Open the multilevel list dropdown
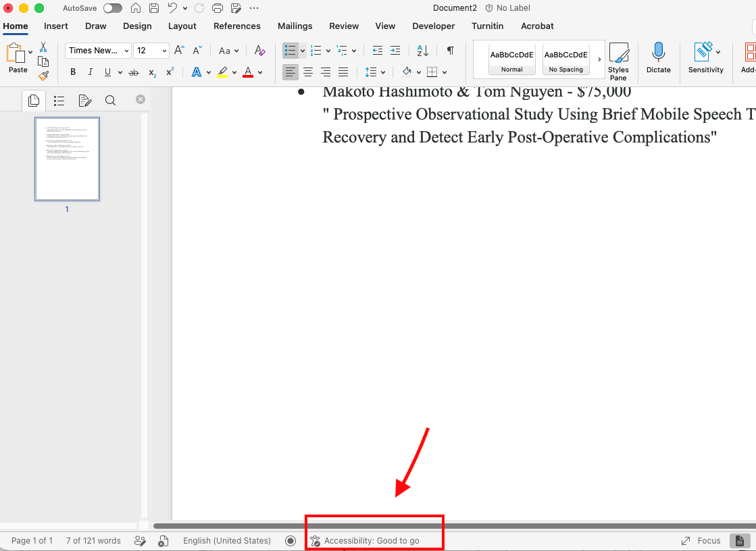 pyautogui.click(x=354, y=51)
